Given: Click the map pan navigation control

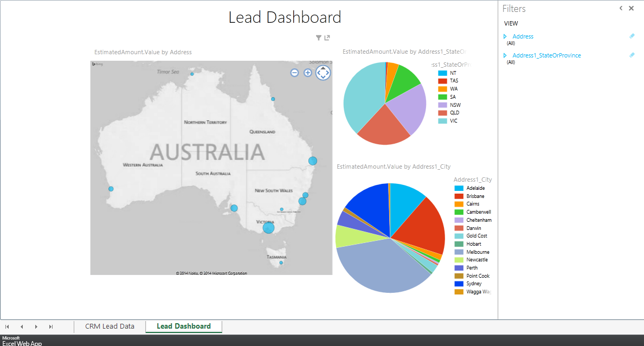Looking at the screenshot, I should tap(323, 73).
